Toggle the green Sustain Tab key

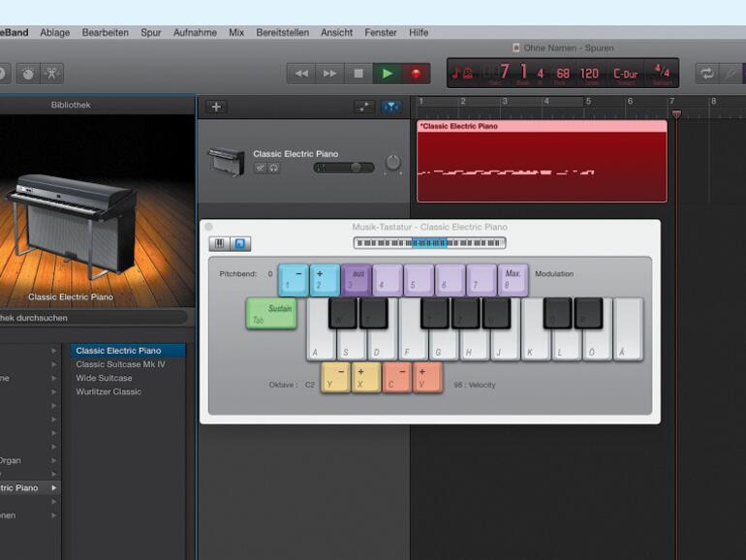click(x=271, y=313)
